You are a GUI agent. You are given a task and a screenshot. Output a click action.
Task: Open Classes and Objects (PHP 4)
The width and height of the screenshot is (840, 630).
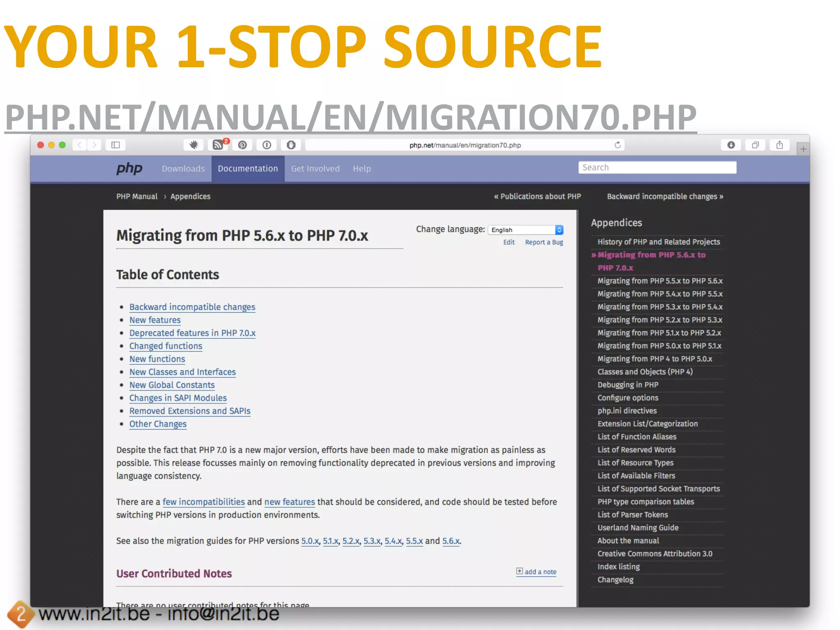point(645,372)
